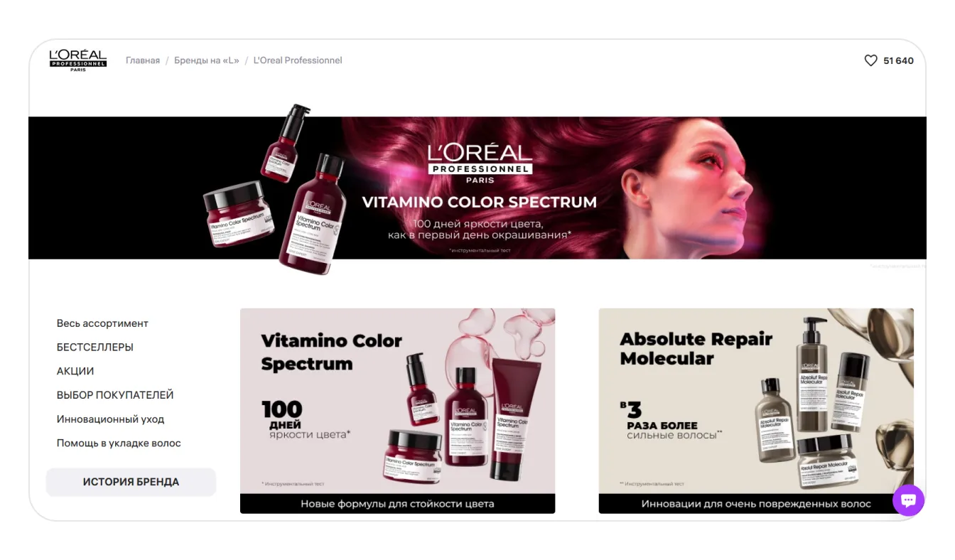
Task: Choose ВЫБОР ПОКУПАТЕЛЕЙ menu item
Action: click(x=115, y=395)
